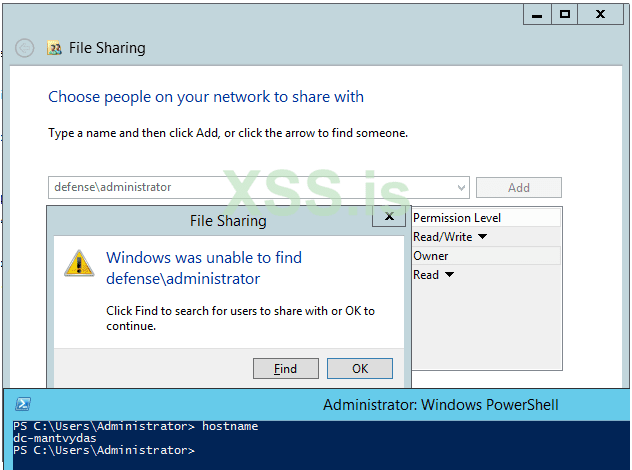Open the Read permission dropdown
Image resolution: width=632 pixels, height=470 pixels.
click(x=449, y=275)
